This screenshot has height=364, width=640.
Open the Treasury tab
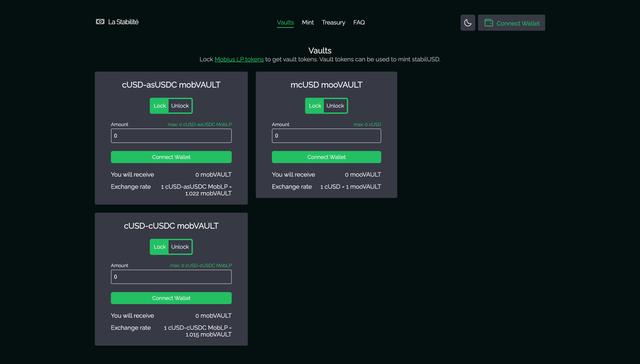point(333,22)
